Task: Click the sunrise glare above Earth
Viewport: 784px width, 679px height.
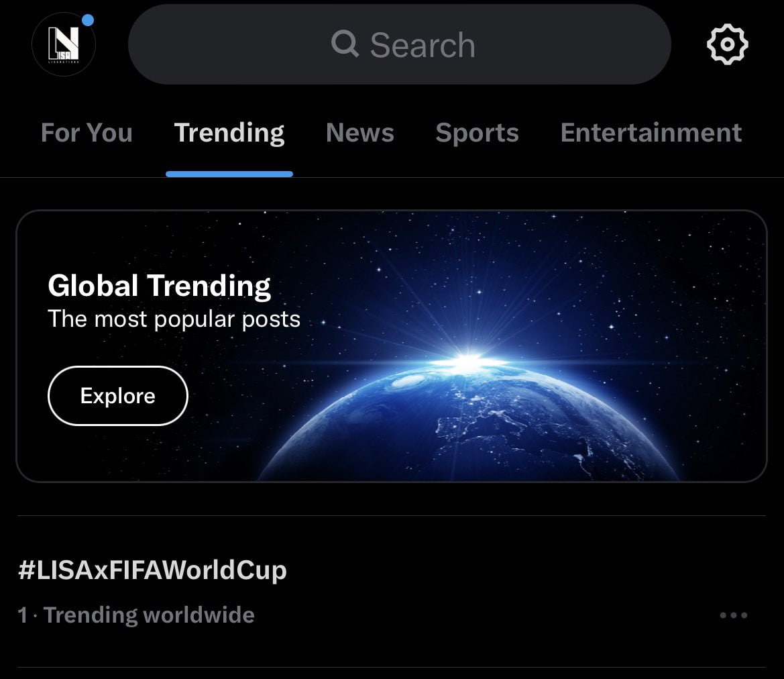Action: click(469, 359)
